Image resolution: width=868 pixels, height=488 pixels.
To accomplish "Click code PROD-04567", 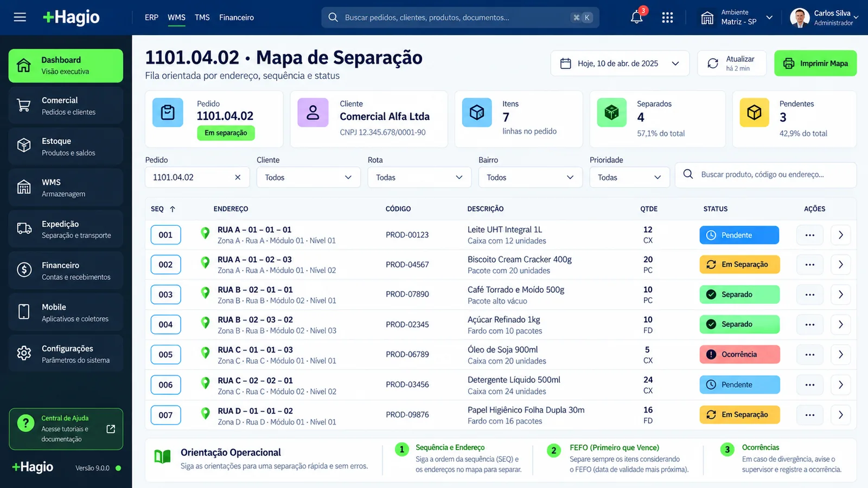I will pos(407,265).
